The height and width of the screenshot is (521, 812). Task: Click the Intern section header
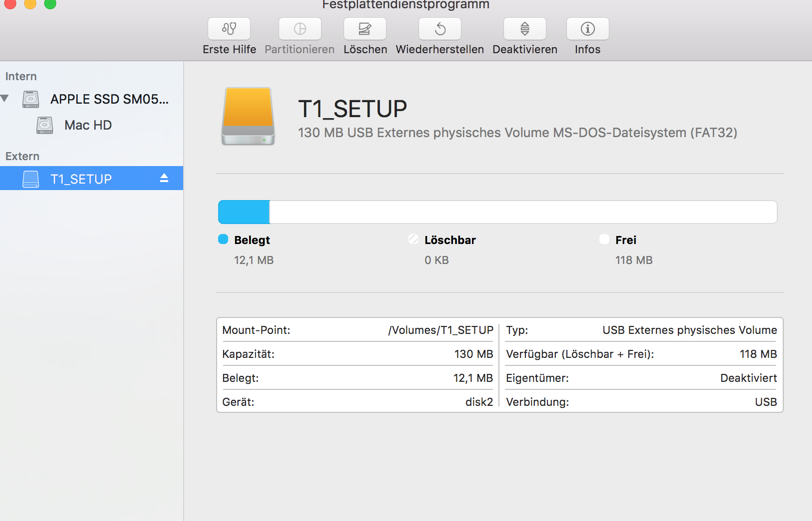click(21, 76)
